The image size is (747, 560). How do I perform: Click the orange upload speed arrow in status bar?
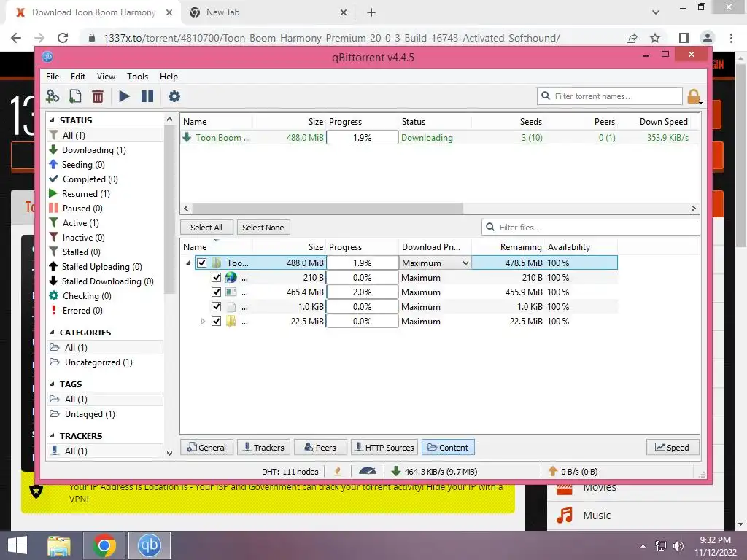coord(553,472)
